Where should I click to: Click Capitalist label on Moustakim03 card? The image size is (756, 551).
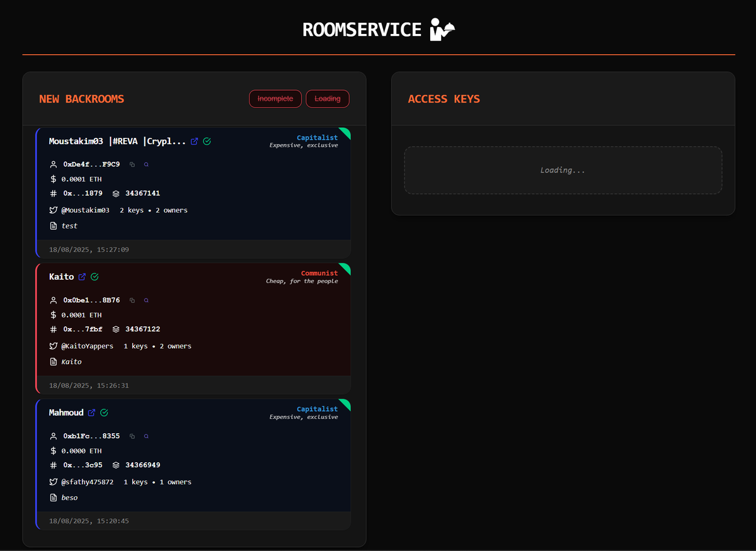pyautogui.click(x=317, y=137)
